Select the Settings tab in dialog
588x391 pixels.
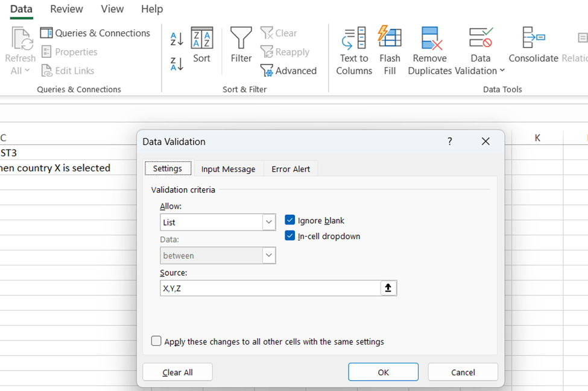168,168
